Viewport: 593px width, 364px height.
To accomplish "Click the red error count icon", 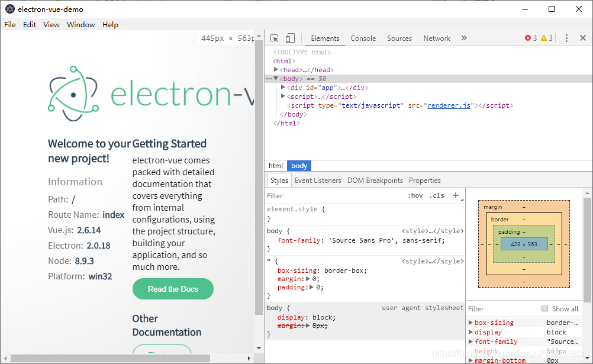I will 528,38.
